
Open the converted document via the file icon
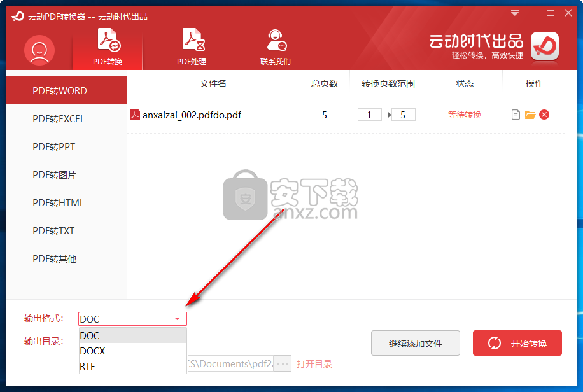516,115
